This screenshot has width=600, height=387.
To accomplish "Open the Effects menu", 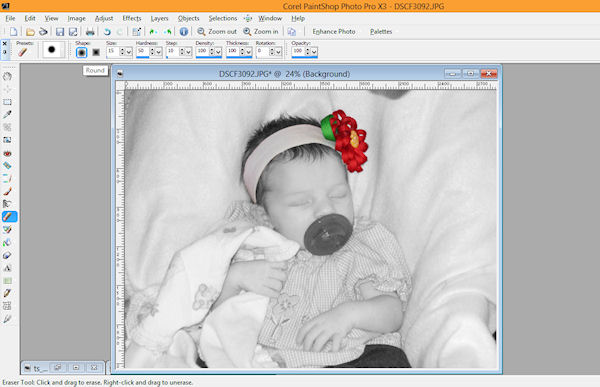I will (x=132, y=18).
